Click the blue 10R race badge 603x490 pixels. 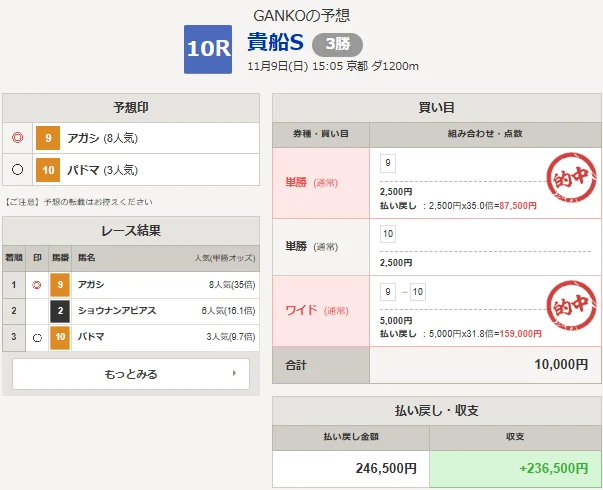[x=207, y=49]
